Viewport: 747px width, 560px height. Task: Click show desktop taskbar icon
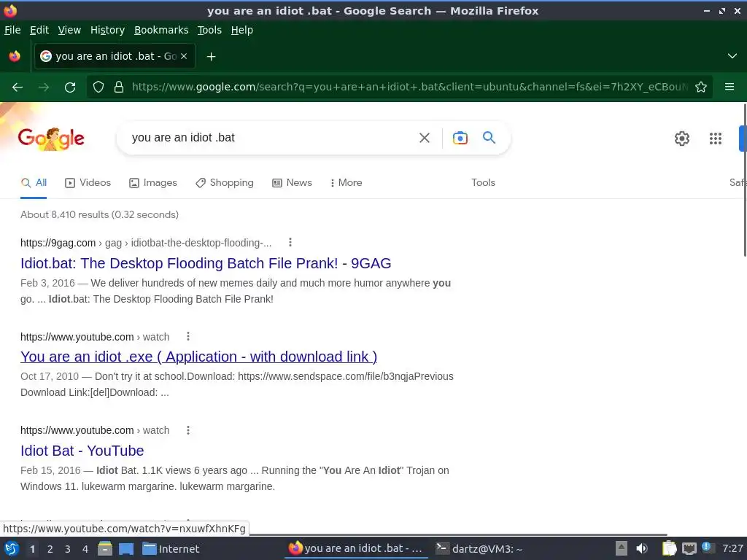tap(126, 548)
